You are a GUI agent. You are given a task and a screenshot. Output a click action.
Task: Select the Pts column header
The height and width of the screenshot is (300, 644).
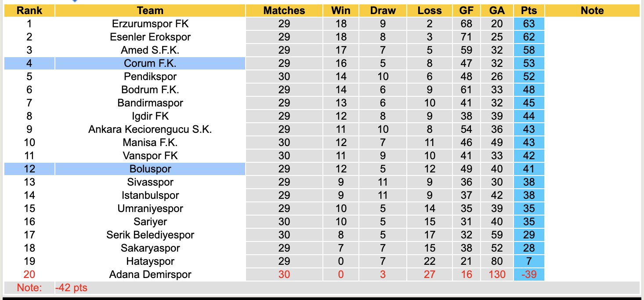coord(528,11)
